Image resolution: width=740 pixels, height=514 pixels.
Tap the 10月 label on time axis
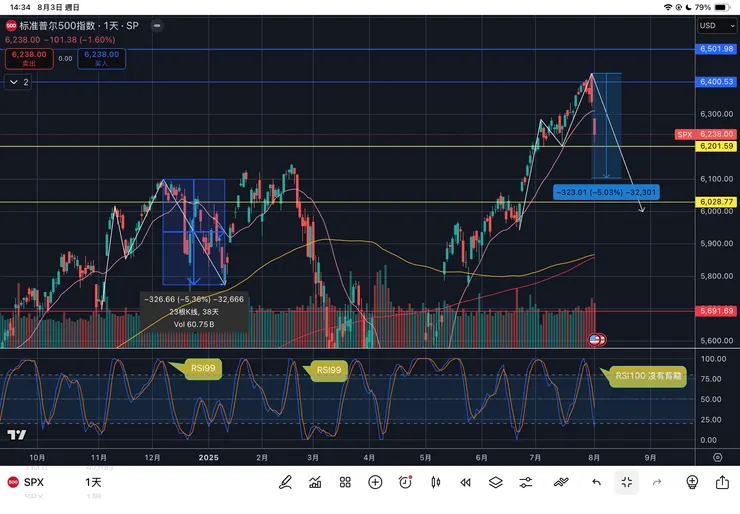pyautogui.click(x=37, y=457)
